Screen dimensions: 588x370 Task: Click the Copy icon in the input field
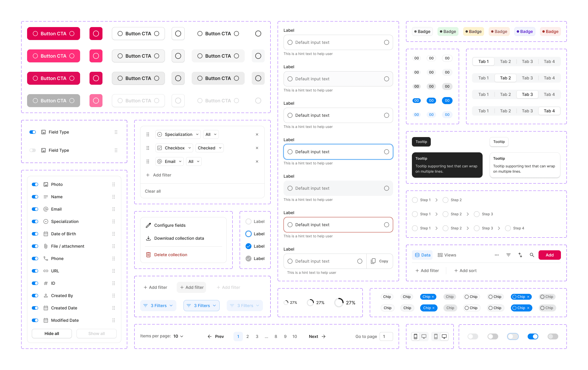tap(373, 261)
